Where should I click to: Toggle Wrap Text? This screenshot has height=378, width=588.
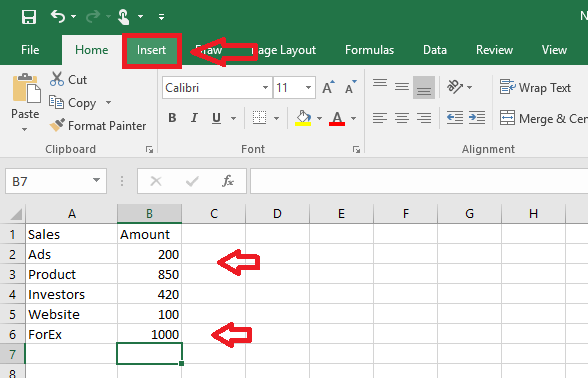535,87
